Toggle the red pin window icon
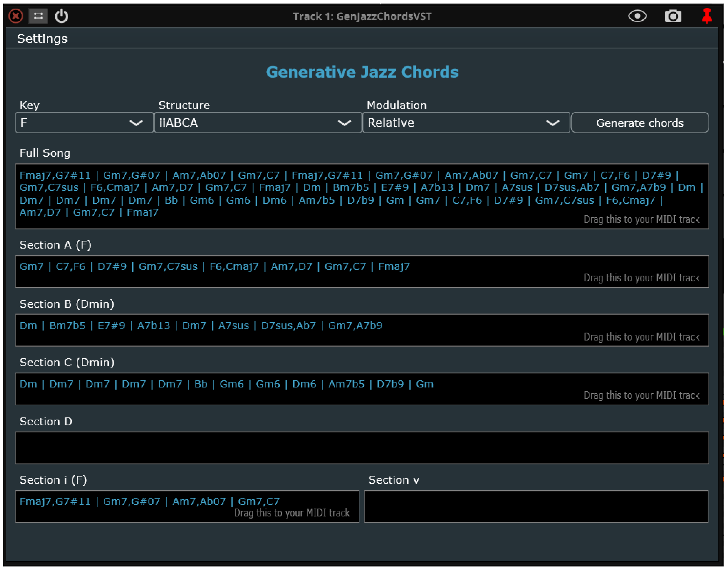 click(706, 16)
